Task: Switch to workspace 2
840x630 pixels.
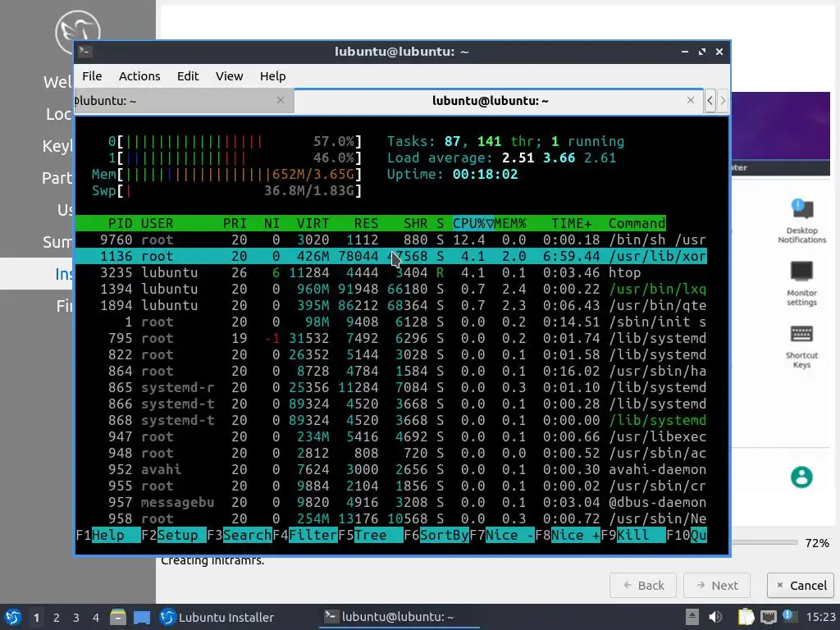Action: tap(57, 617)
